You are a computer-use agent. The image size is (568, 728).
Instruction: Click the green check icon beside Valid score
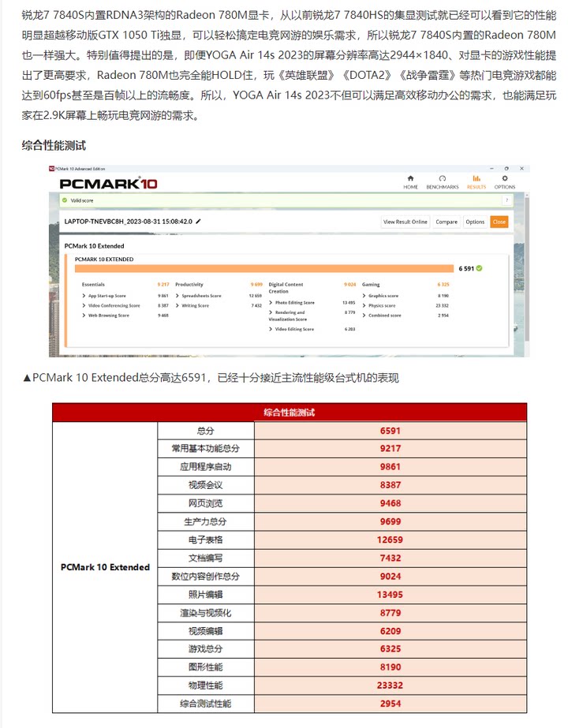point(65,200)
